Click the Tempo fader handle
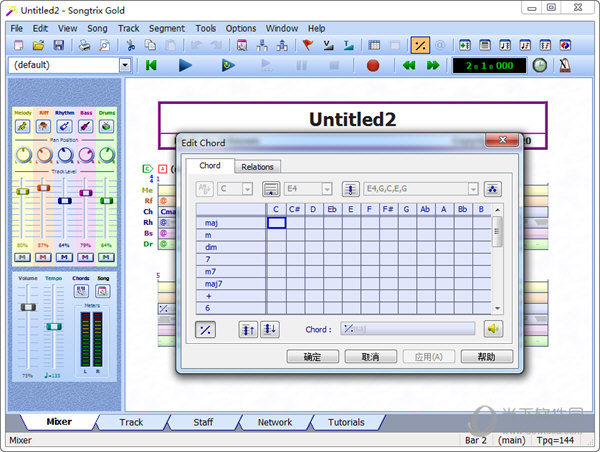Viewport: 600px width, 452px height. [54, 326]
